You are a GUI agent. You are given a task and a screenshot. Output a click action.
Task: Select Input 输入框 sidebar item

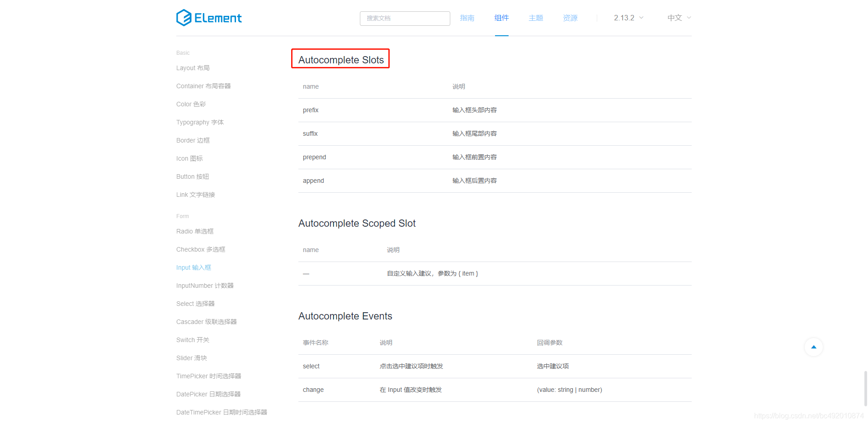click(x=193, y=267)
